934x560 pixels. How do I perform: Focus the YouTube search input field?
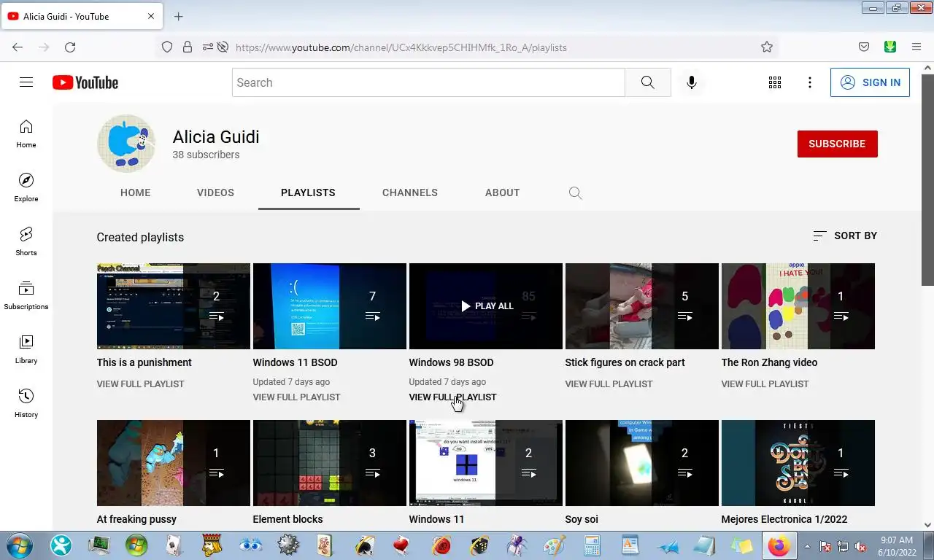(x=428, y=82)
